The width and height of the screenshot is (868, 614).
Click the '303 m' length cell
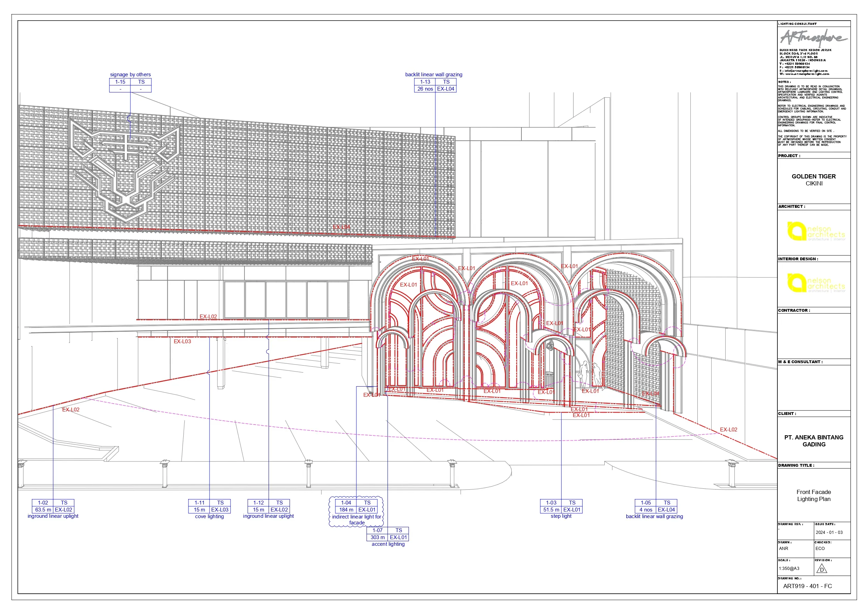click(377, 537)
